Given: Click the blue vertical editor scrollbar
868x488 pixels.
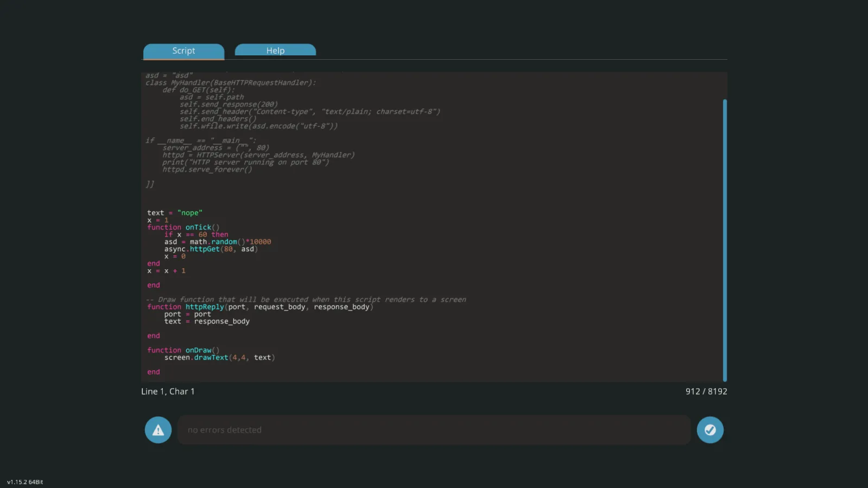Looking at the screenshot, I should coord(724,240).
